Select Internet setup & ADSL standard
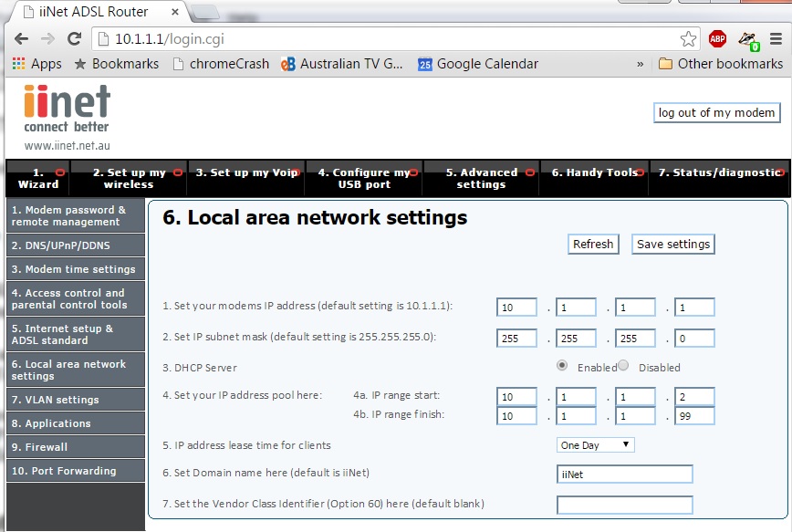Screen dimensions: 792x532 [x=76, y=335]
